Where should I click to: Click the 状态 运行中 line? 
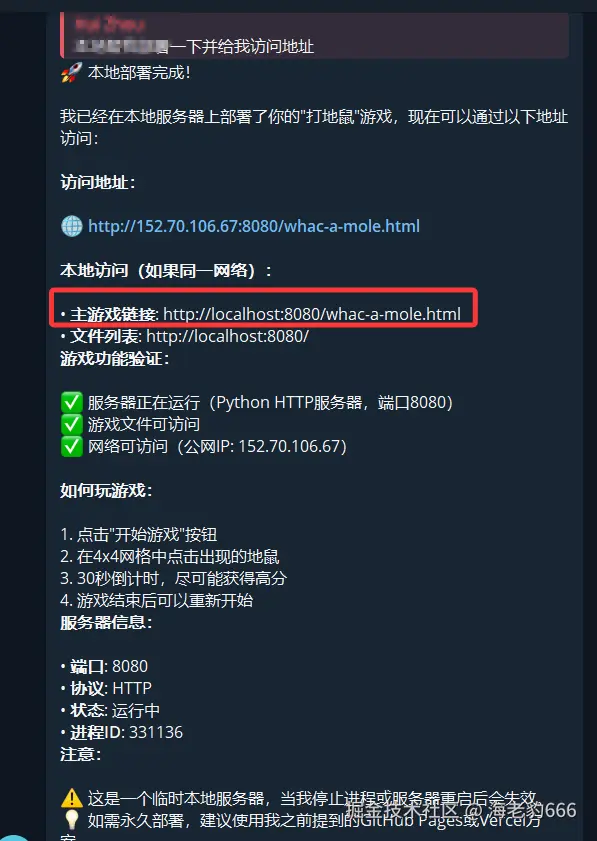click(110, 710)
